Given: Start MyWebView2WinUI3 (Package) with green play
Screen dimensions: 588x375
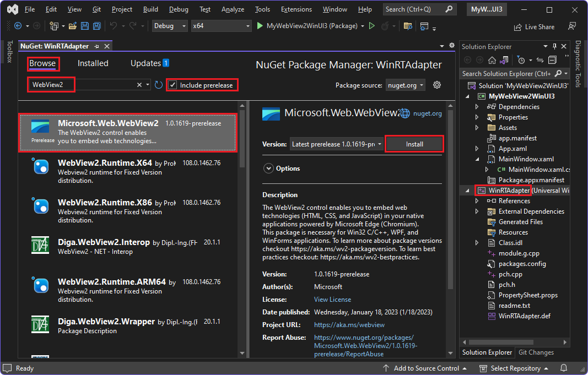Looking at the screenshot, I should pos(261,26).
